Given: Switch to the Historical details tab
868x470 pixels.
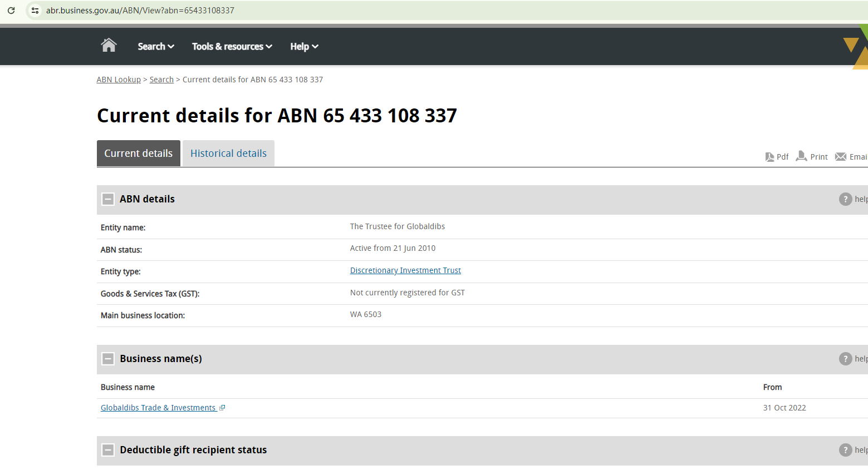Looking at the screenshot, I should click(x=228, y=154).
